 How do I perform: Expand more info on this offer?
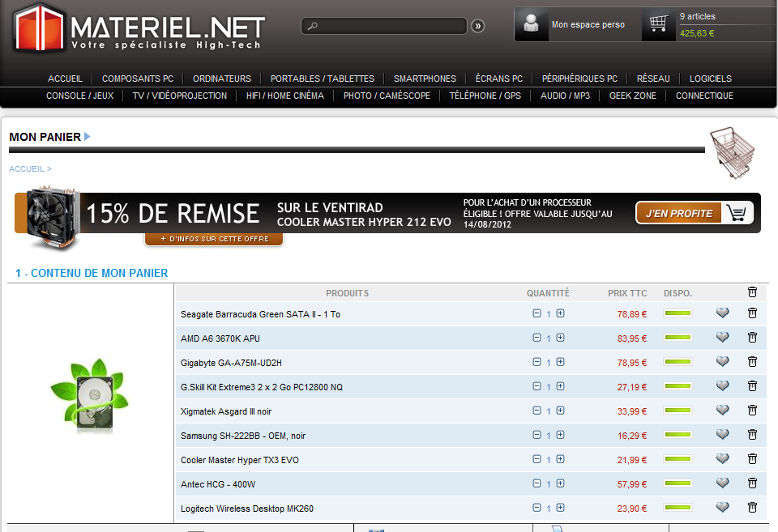point(215,240)
